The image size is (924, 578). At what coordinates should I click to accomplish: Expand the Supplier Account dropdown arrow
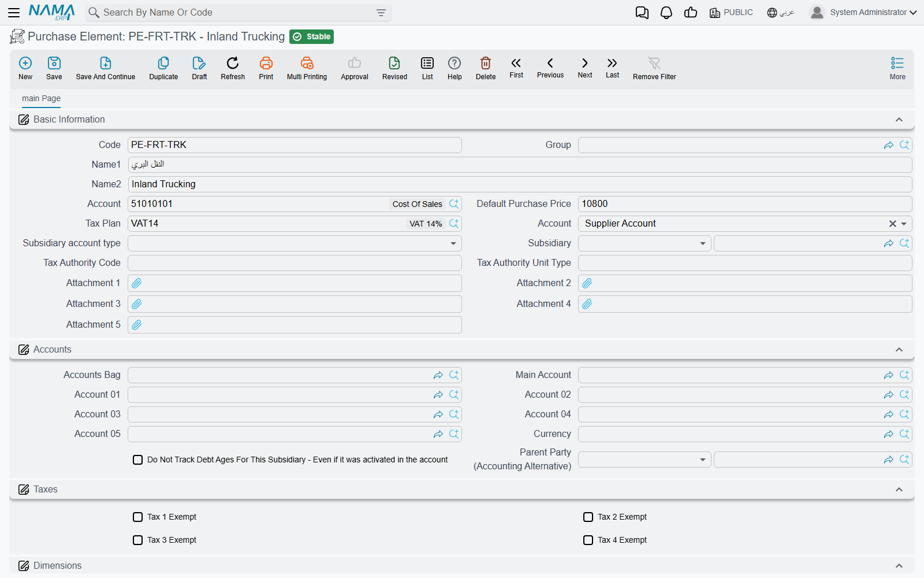[x=904, y=224]
